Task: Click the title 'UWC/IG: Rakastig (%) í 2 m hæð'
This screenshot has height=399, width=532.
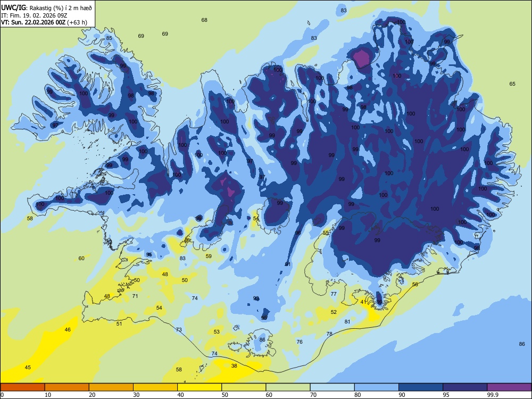Action: (x=46, y=8)
